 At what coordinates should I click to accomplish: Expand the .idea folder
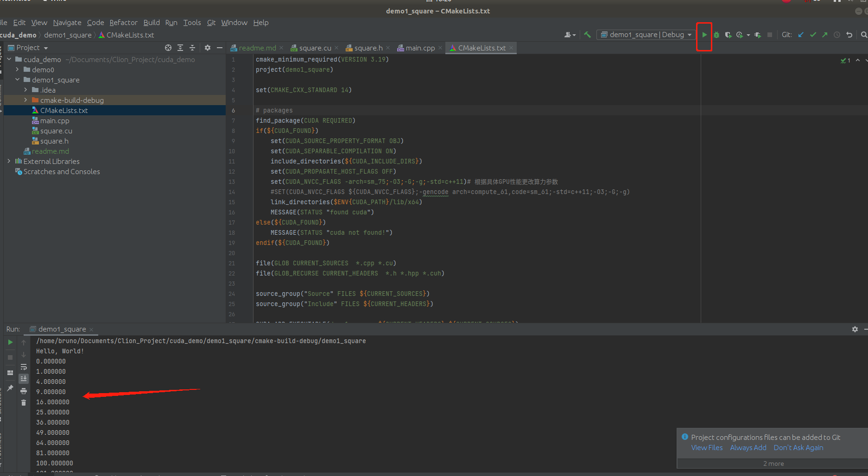pyautogui.click(x=25, y=90)
